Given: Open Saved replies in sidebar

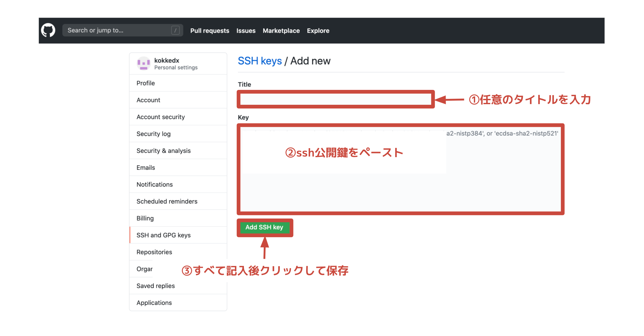Looking at the screenshot, I should tap(156, 286).
